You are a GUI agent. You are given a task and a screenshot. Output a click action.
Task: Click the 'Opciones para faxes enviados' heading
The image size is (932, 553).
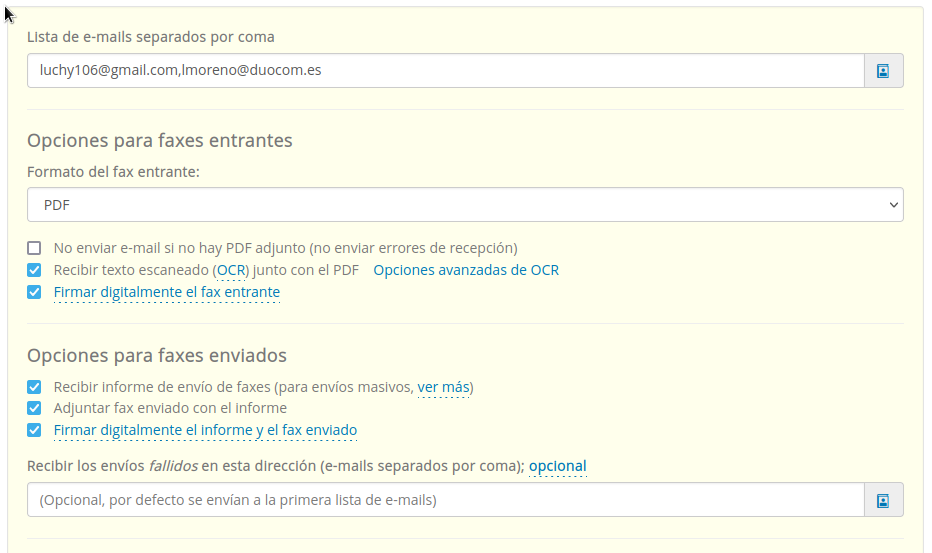pos(157,355)
